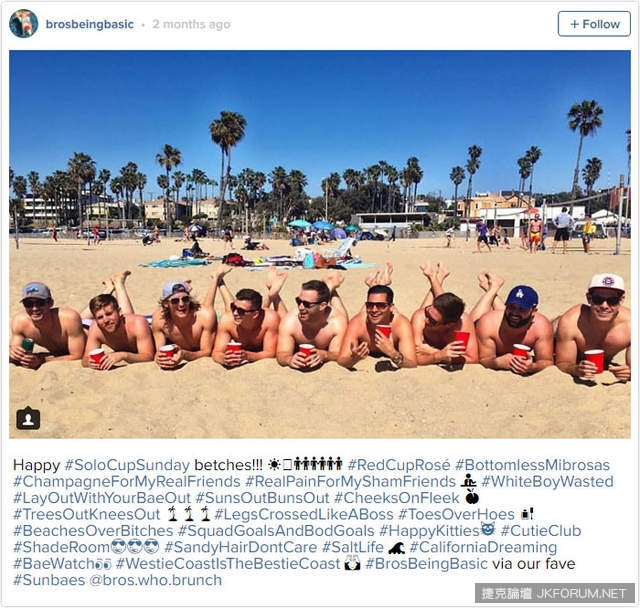
Task: Open the #LegsCrossedLikeABoss hashtag
Action: (304, 514)
